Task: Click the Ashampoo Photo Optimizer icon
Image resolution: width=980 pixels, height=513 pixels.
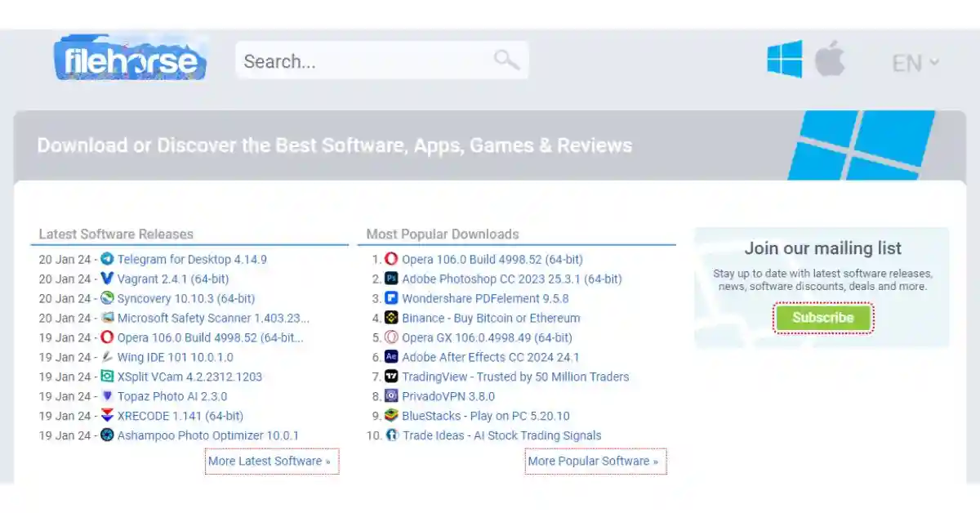Action: click(x=107, y=435)
